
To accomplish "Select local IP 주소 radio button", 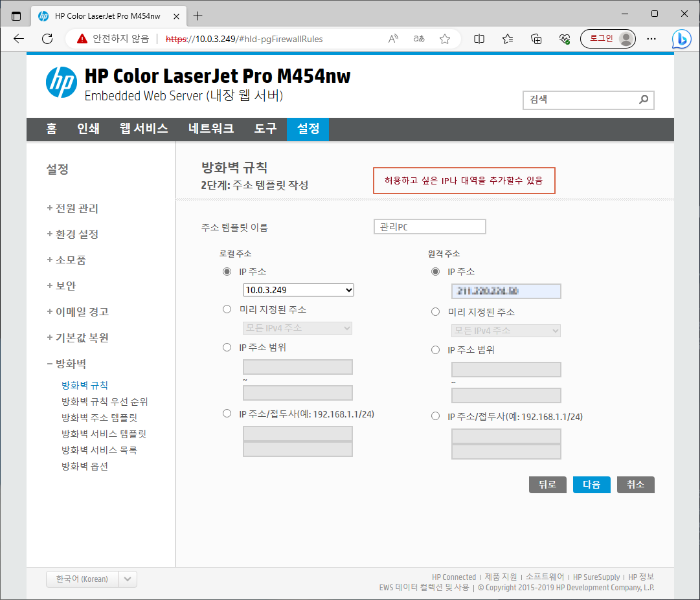I will (x=227, y=271).
